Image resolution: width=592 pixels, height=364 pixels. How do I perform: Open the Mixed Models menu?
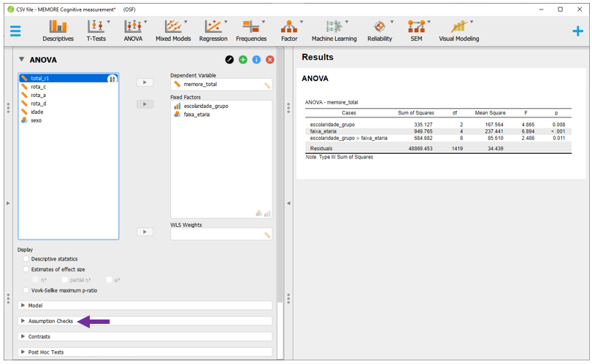pos(172,30)
